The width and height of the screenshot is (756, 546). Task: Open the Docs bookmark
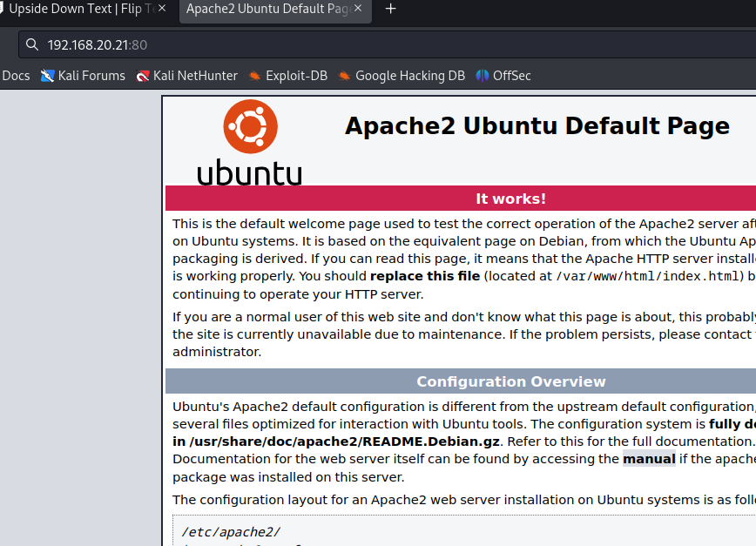coord(16,76)
